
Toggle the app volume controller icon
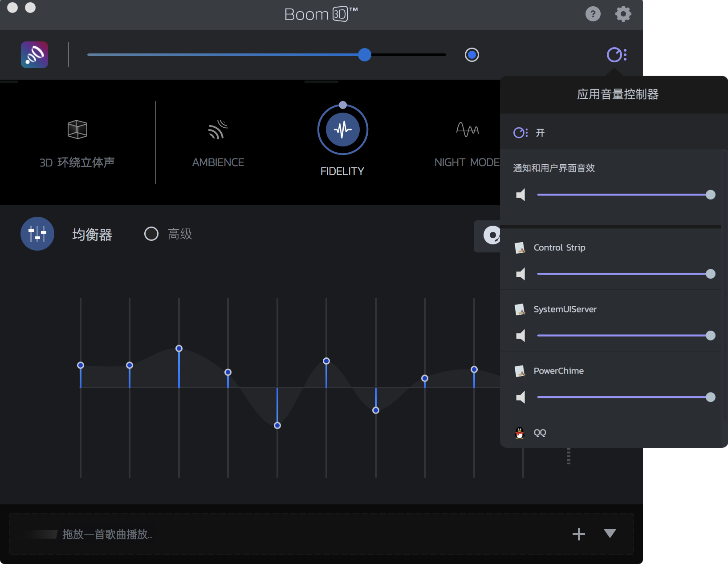pyautogui.click(x=617, y=55)
